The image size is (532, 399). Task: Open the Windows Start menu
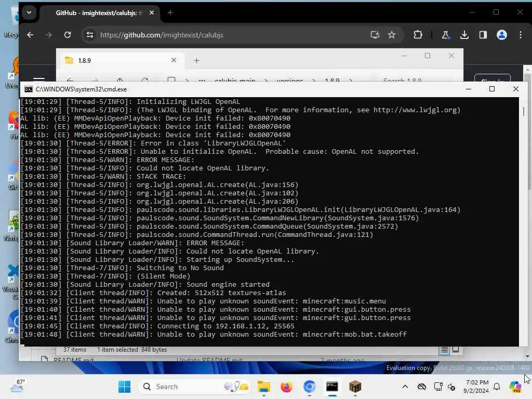pos(125,387)
